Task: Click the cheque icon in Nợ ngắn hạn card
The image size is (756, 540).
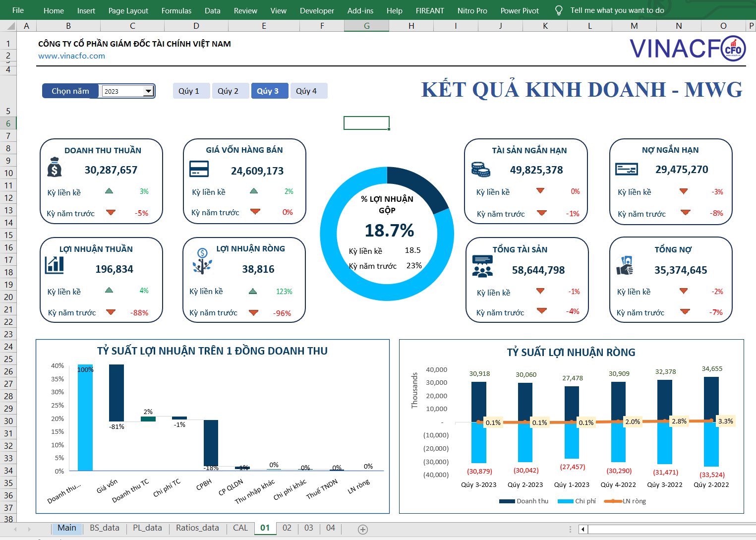Action: pos(627,169)
